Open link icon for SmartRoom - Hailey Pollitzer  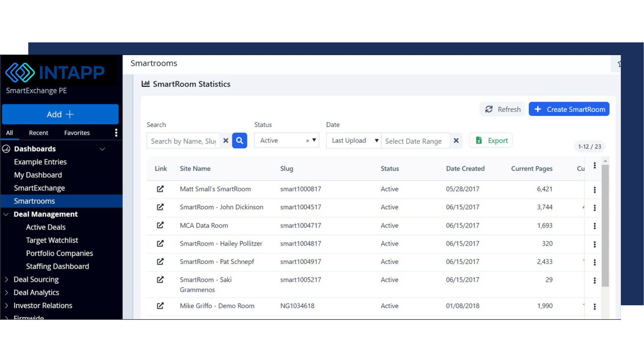160,243
